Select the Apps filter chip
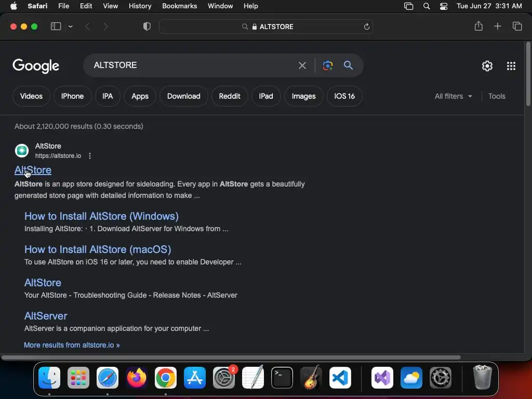 pos(140,96)
